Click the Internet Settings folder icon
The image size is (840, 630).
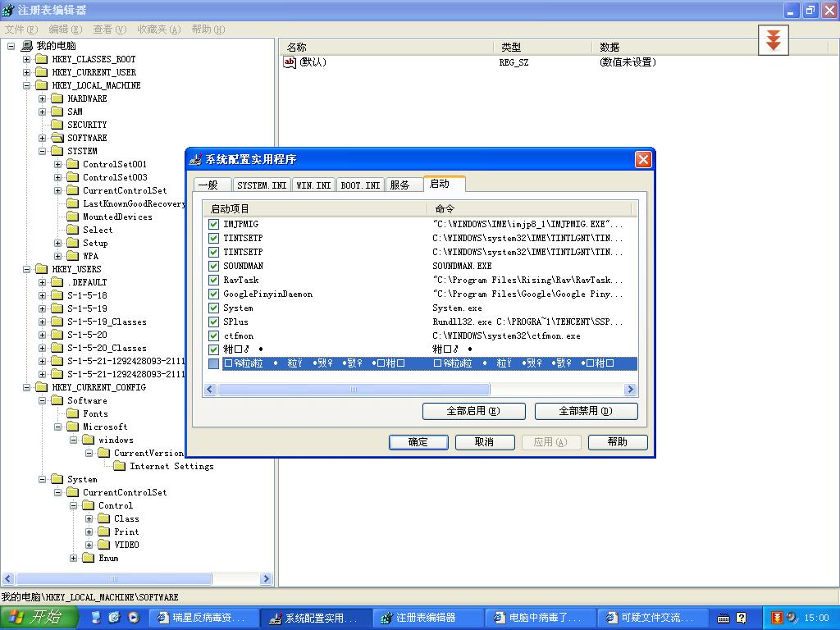[119, 466]
